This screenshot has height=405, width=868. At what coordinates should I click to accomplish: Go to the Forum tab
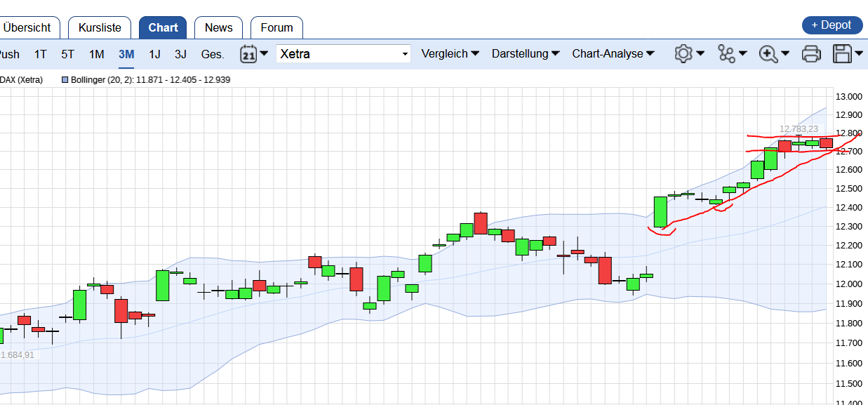276,27
